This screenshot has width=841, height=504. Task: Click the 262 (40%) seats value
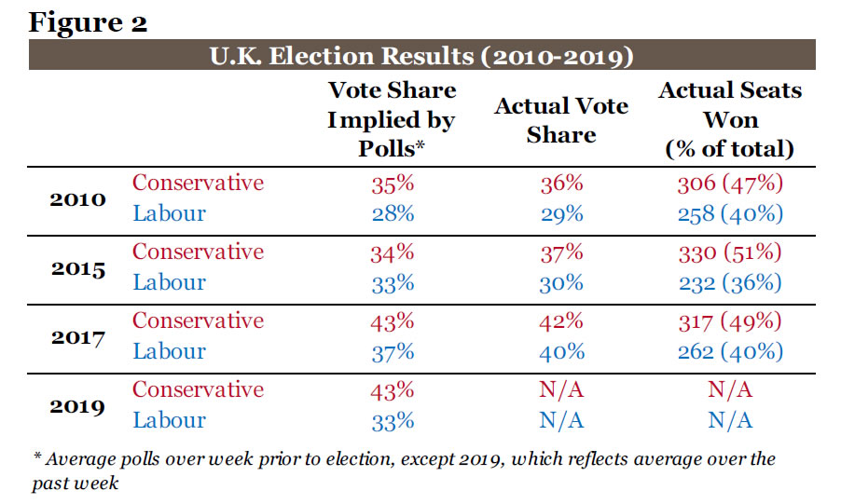click(x=730, y=352)
